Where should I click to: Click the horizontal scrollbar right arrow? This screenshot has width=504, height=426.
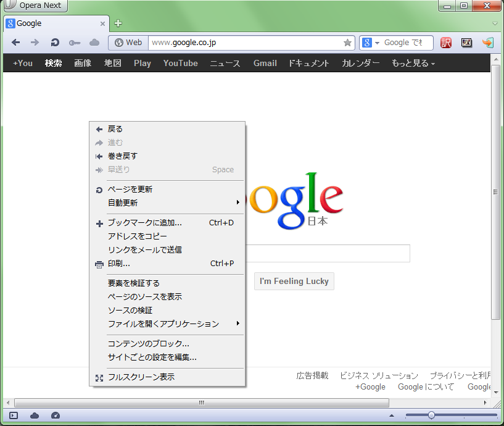coord(485,403)
